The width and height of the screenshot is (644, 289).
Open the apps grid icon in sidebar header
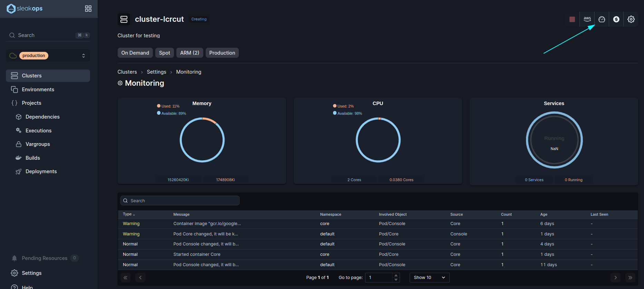[x=88, y=9]
